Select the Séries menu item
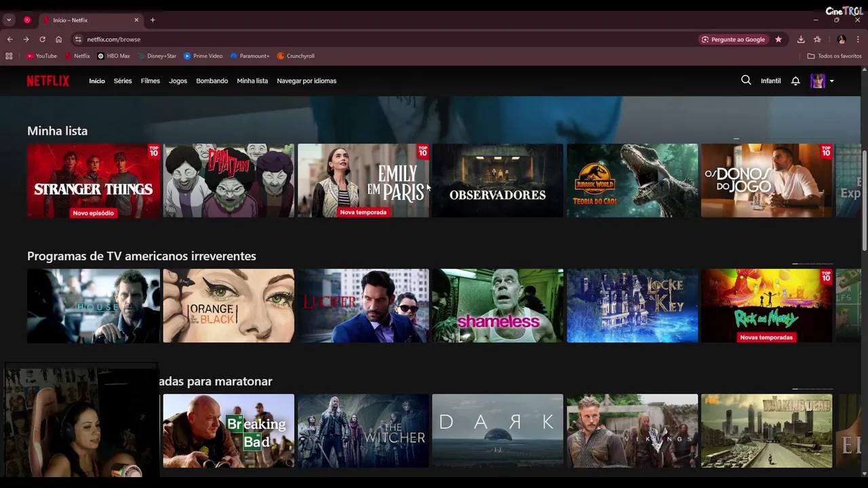868x488 pixels. point(123,81)
